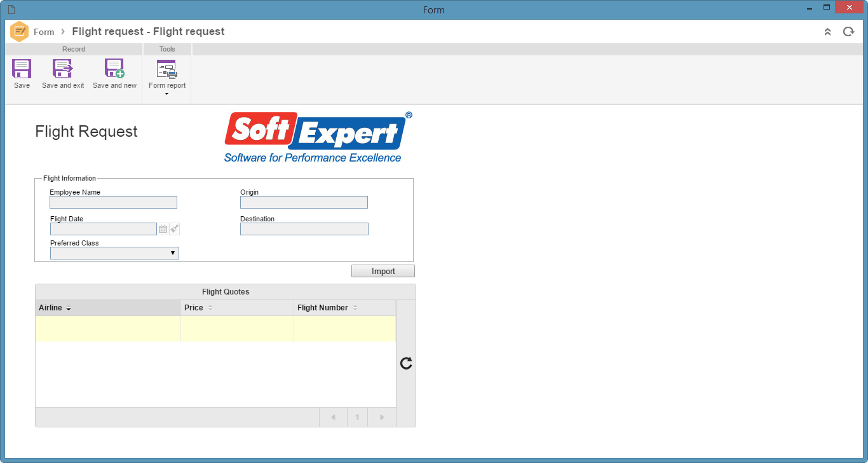The image size is (868, 463).
Task: Collapse the toolbar with double chevron icon
Action: tap(827, 32)
